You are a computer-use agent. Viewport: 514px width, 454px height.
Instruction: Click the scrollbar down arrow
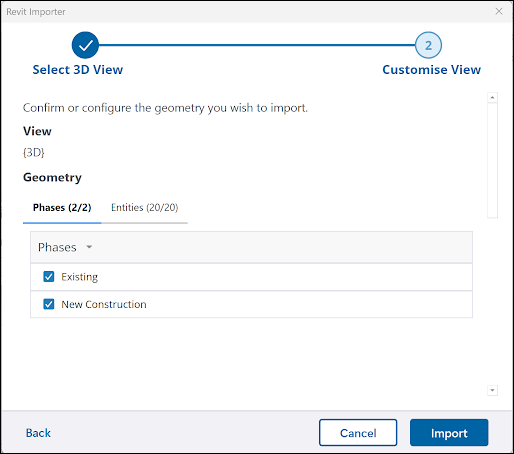(x=492, y=390)
